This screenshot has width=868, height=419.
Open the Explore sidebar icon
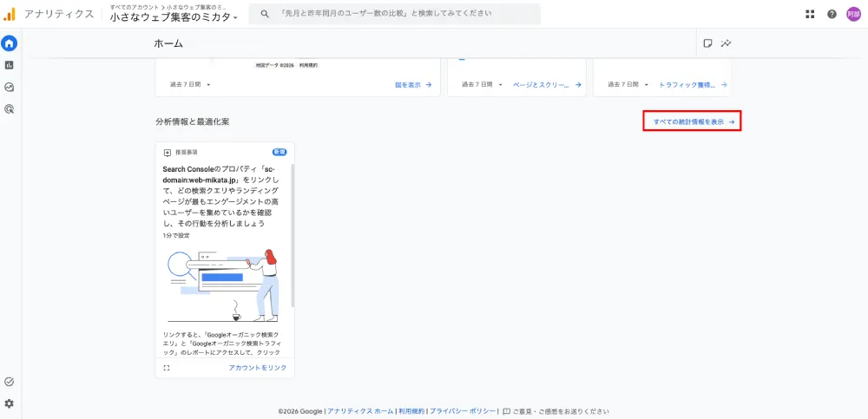9,87
